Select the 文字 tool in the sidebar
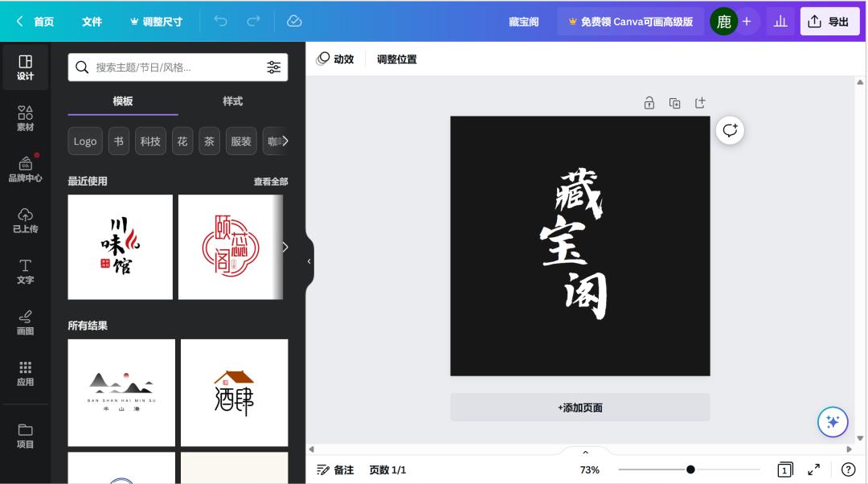868x484 pixels. pos(25,272)
